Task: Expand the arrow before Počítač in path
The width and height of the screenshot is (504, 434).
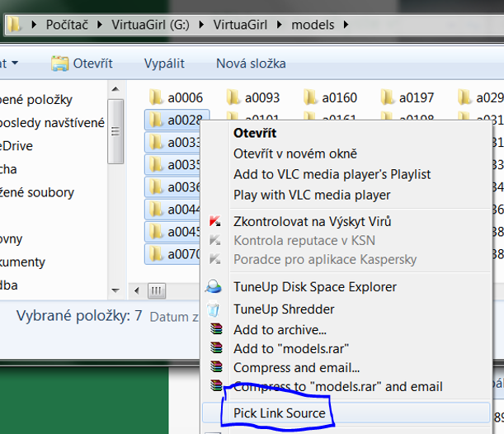Action: click(34, 25)
